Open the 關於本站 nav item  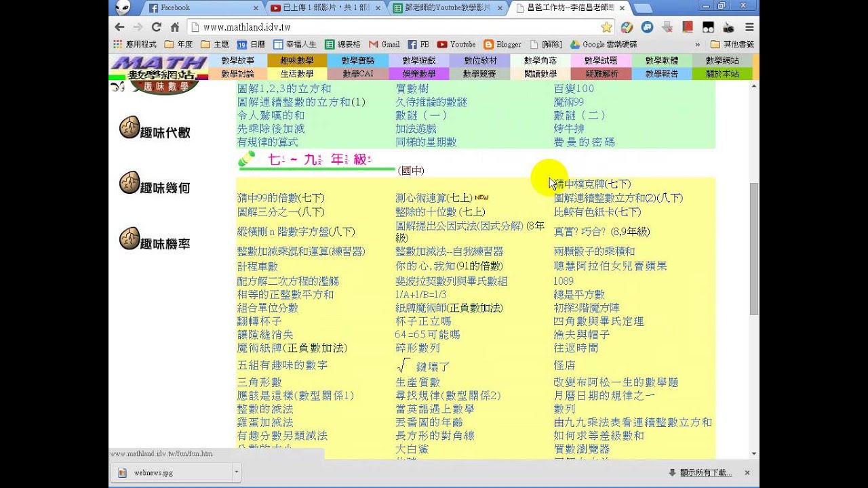(722, 73)
